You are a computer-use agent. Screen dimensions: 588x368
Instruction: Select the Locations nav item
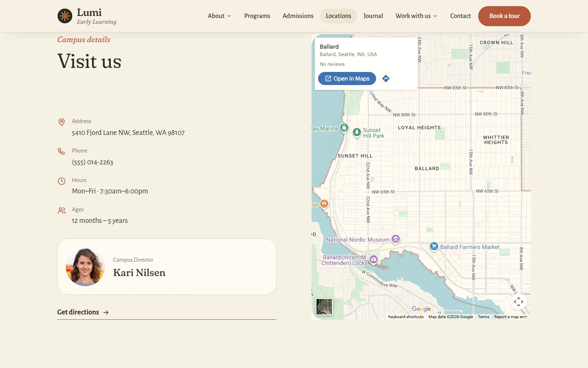point(339,16)
